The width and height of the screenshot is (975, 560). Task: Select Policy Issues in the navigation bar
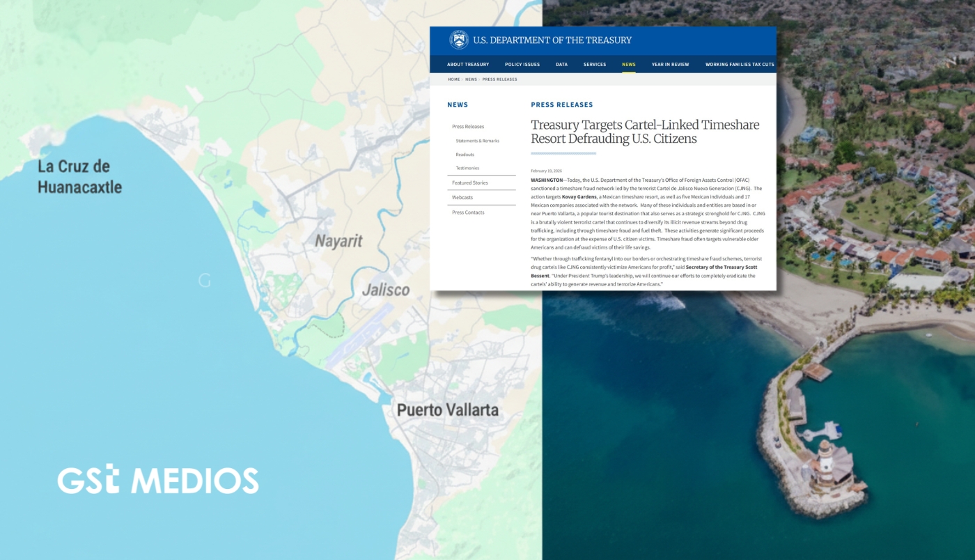[522, 65]
